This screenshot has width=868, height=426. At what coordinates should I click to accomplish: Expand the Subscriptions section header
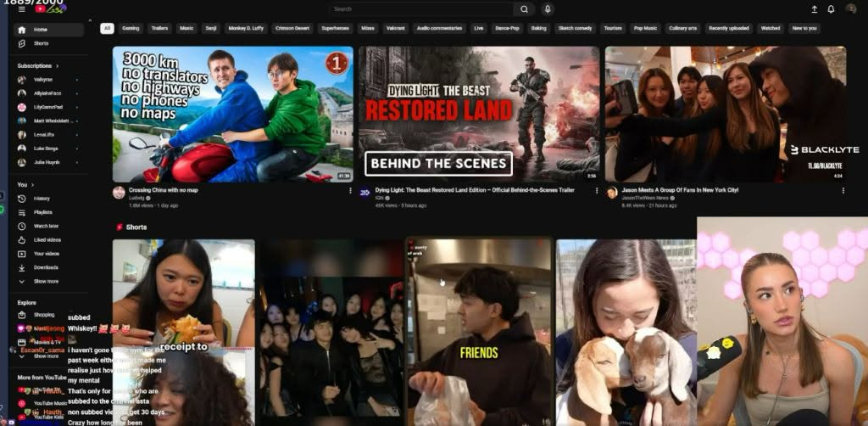[37, 66]
